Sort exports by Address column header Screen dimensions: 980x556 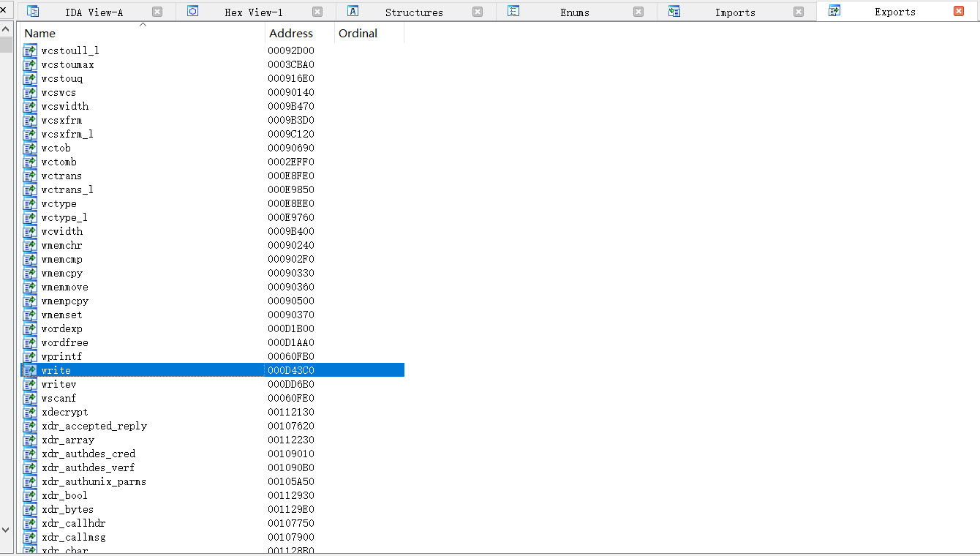point(299,33)
